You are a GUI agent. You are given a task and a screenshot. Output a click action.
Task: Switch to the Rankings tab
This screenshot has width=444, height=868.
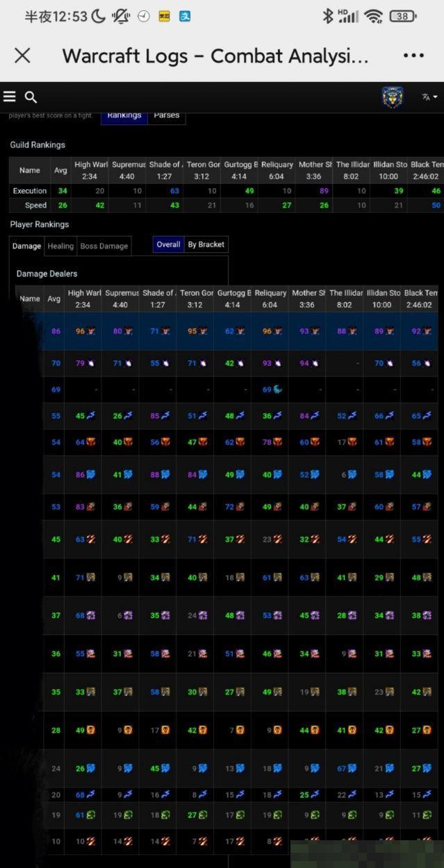point(124,115)
